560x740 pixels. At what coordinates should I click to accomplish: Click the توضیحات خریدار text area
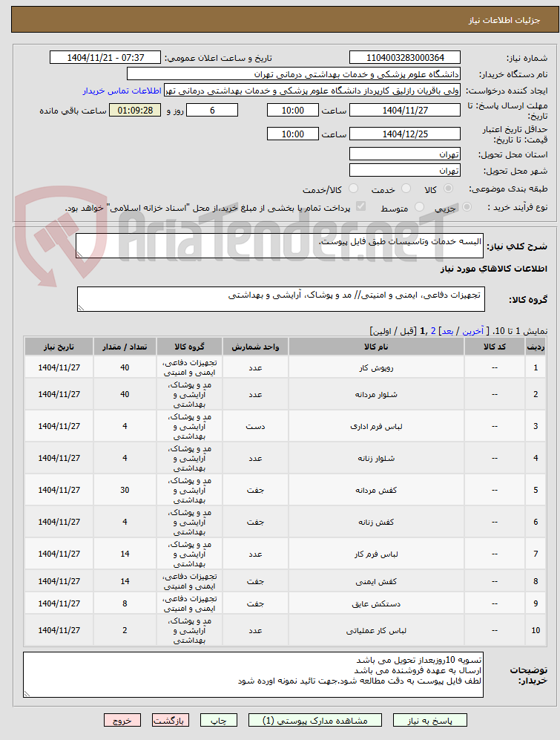point(254,675)
